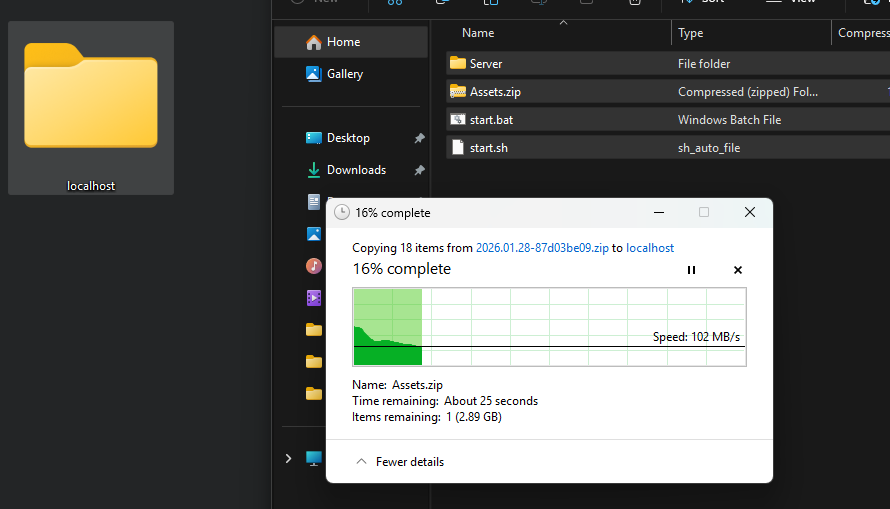Click the Assets.zip zipped folder icon
The width and height of the screenshot is (890, 509).
click(x=457, y=91)
